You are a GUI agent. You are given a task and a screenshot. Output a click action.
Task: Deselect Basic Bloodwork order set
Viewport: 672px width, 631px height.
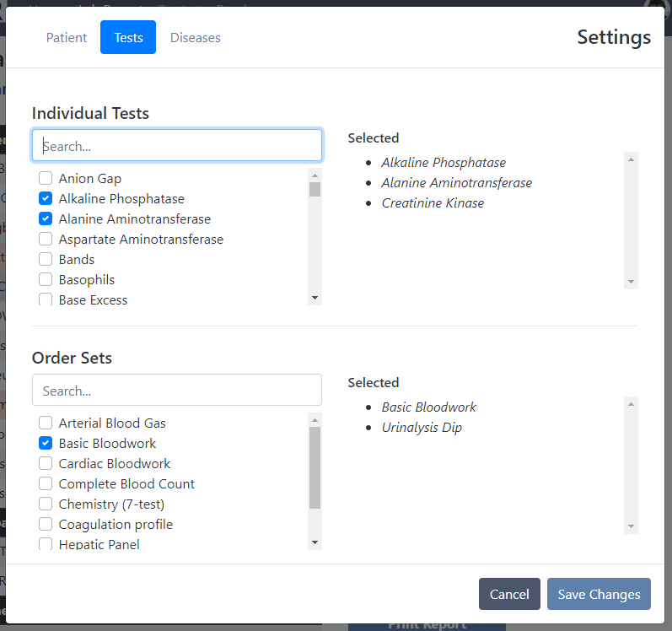tap(46, 444)
